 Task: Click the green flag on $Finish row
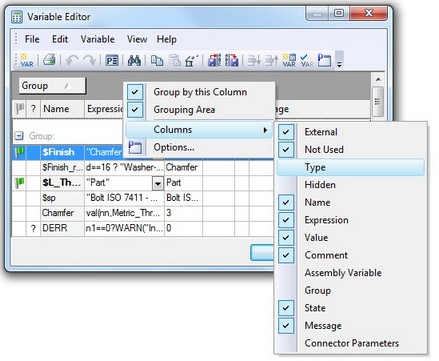(20, 152)
